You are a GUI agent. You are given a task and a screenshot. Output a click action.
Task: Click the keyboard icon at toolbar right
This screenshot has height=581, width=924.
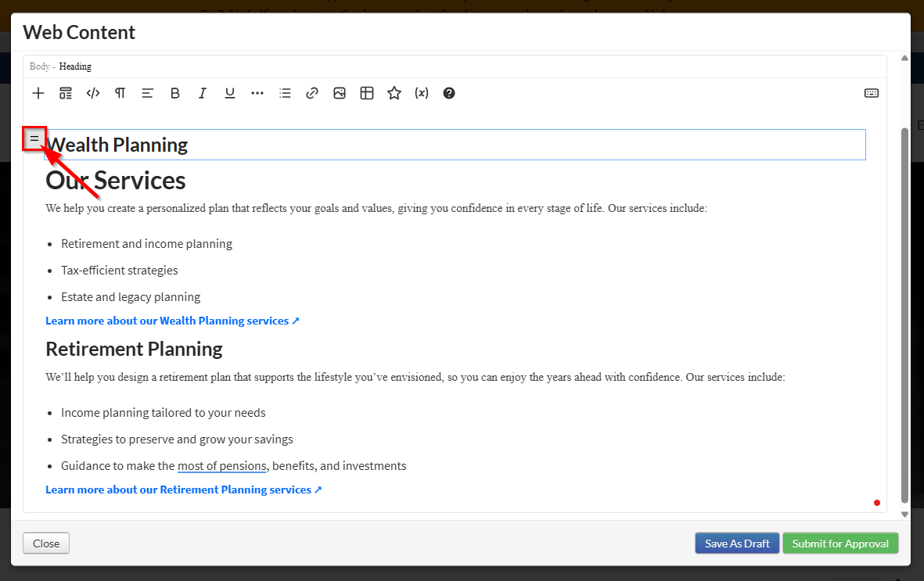(872, 93)
